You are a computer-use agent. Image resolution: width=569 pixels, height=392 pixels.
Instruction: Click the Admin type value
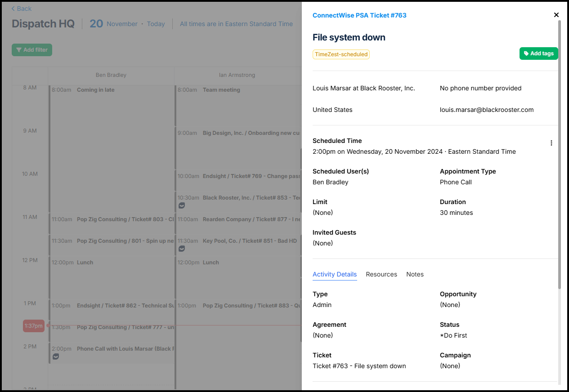pyautogui.click(x=322, y=305)
